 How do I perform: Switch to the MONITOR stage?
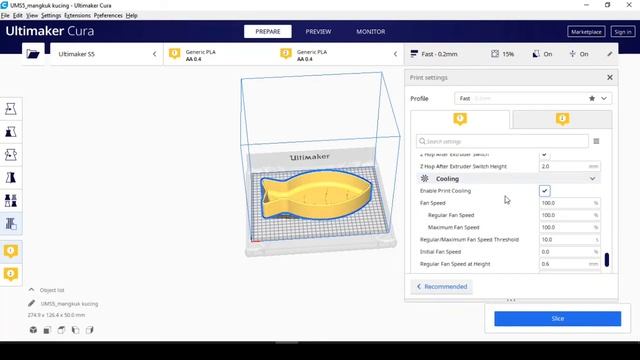(371, 31)
